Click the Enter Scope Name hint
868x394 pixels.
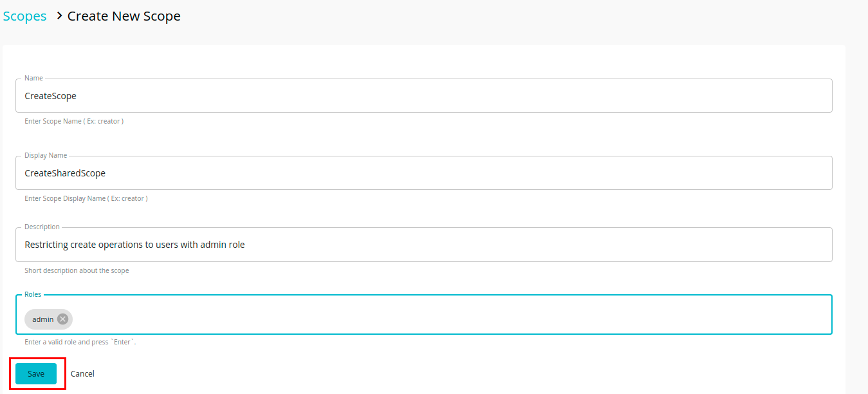click(73, 120)
